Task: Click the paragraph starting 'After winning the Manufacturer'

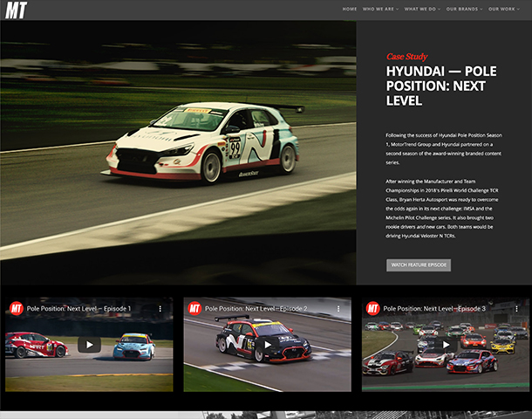Action: pos(442,209)
